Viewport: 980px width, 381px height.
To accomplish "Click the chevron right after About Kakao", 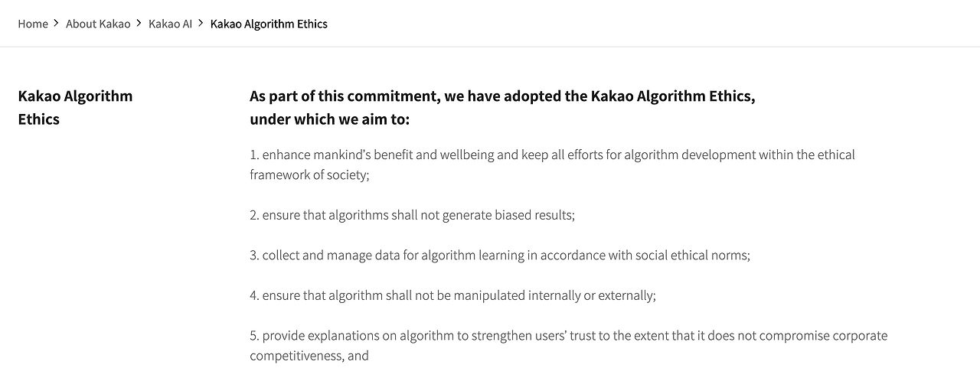I will coord(139,24).
